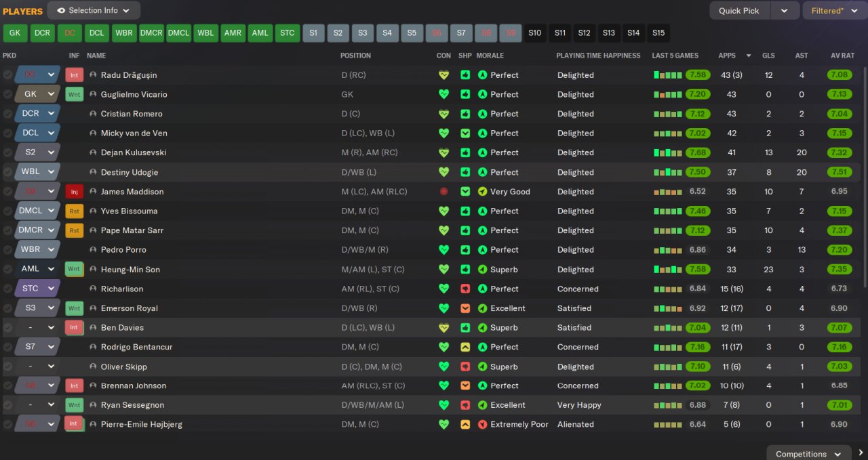The width and height of the screenshot is (868, 460).
Task: Click the Wnt badge for Ryan Sessegnon
Action: [74, 405]
